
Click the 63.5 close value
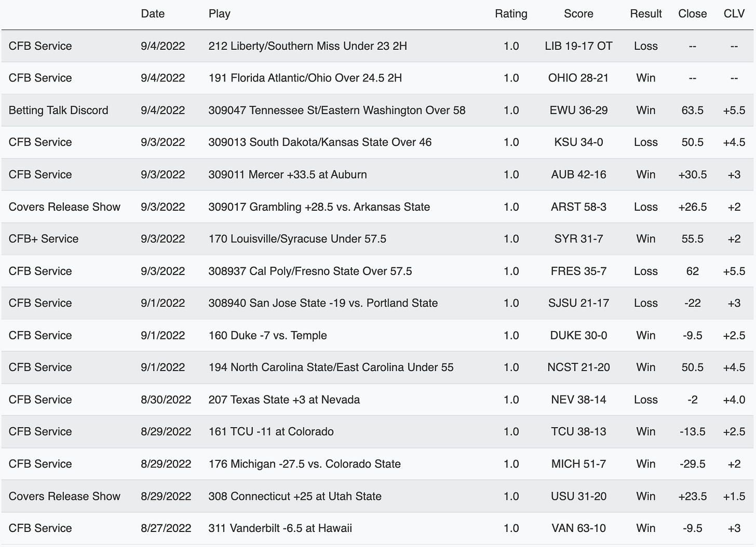tap(693, 111)
